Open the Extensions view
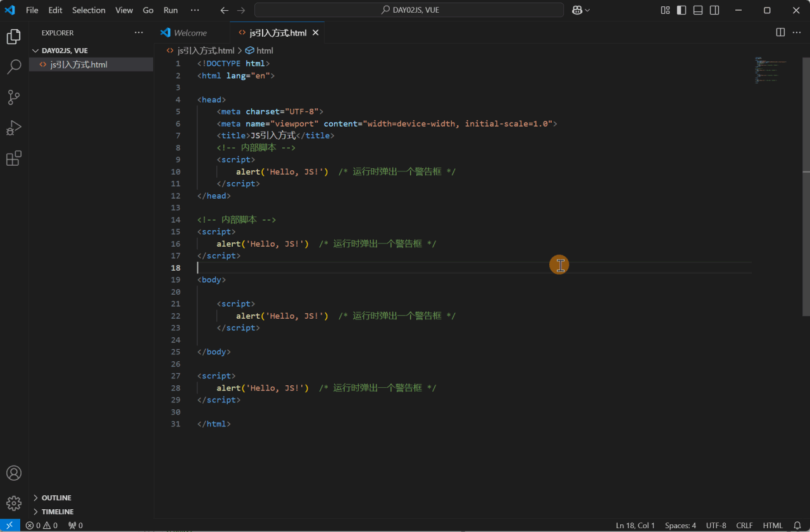The width and height of the screenshot is (810, 532). (x=14, y=158)
